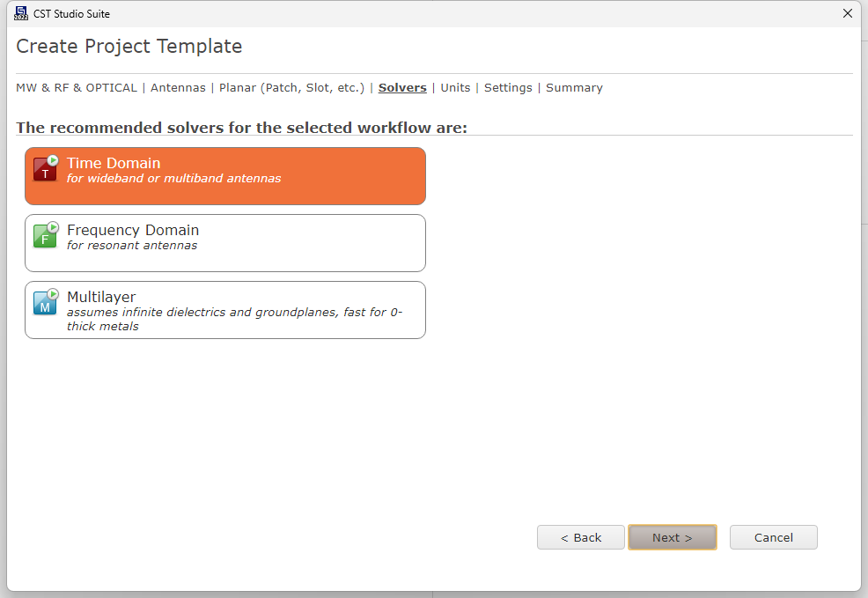
Task: Click the Solvers breadcrumb link
Action: (x=402, y=87)
